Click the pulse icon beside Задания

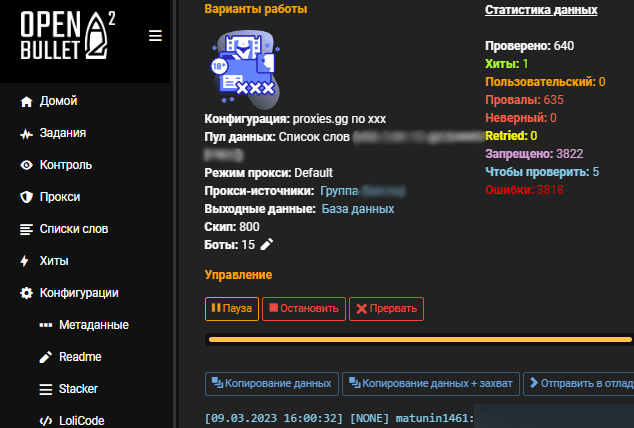click(26, 134)
